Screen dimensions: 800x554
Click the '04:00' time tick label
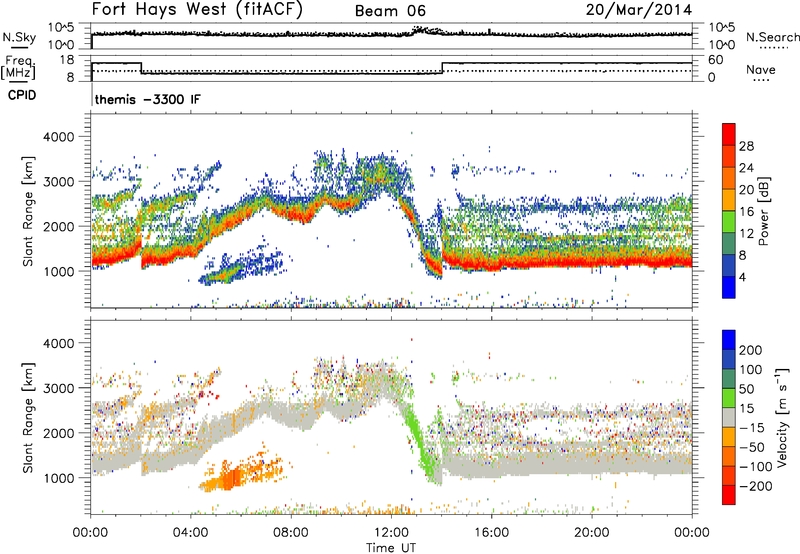click(x=190, y=533)
